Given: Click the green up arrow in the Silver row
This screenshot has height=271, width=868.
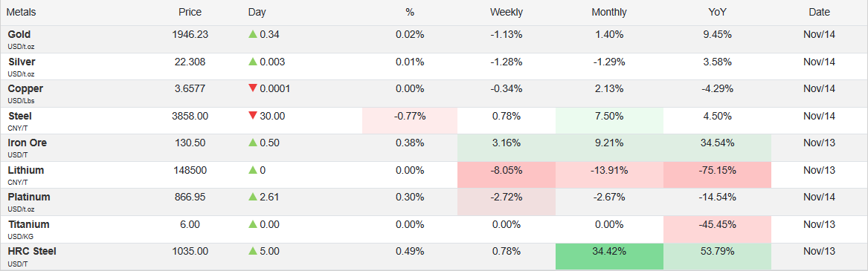Looking at the screenshot, I should pos(252,62).
